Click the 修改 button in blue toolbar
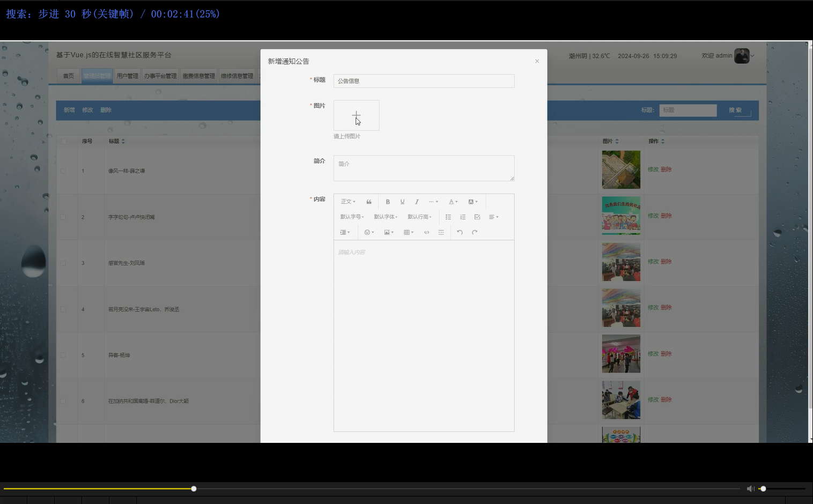Screen dimensions: 813x504 [87, 110]
